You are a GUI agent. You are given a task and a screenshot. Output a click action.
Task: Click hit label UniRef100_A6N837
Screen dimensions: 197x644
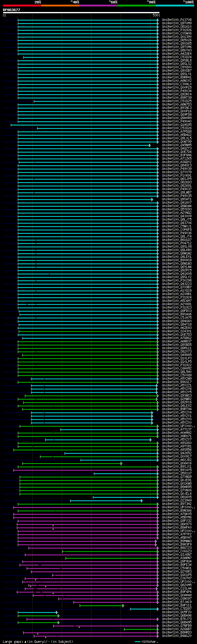click(x=177, y=342)
